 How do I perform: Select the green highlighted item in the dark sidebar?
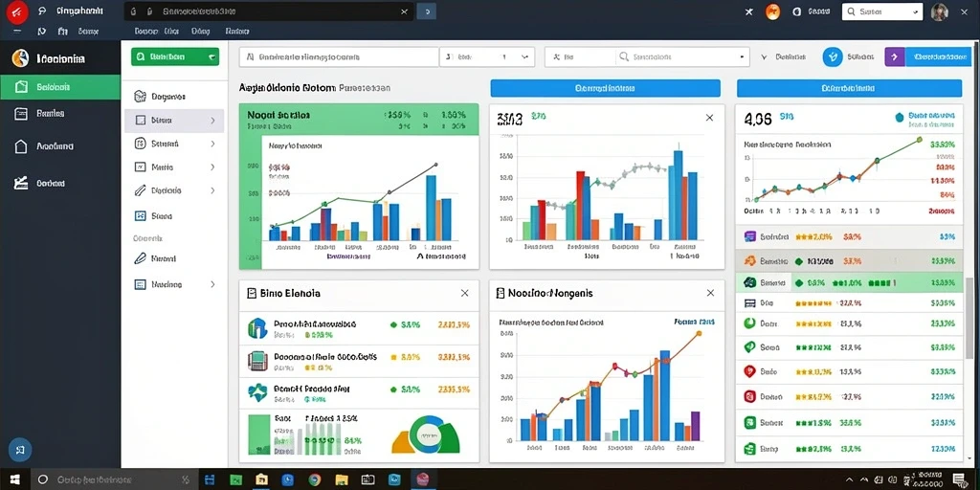(60, 87)
